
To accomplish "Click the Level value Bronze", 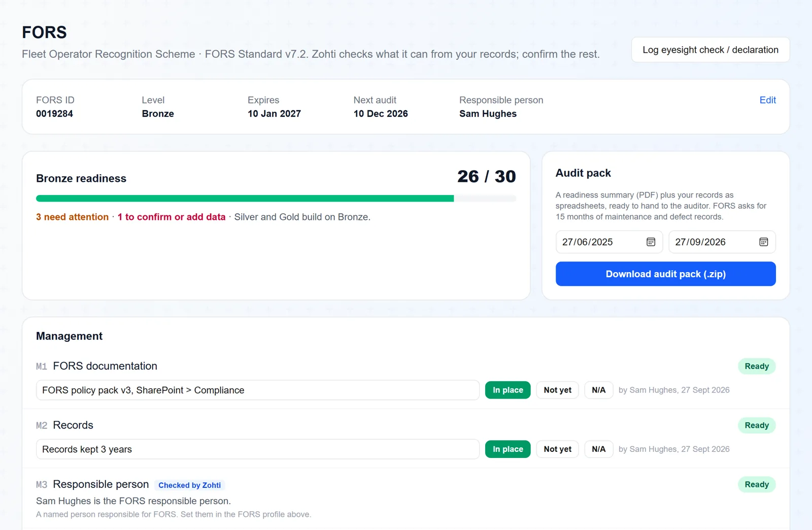I will [158, 114].
